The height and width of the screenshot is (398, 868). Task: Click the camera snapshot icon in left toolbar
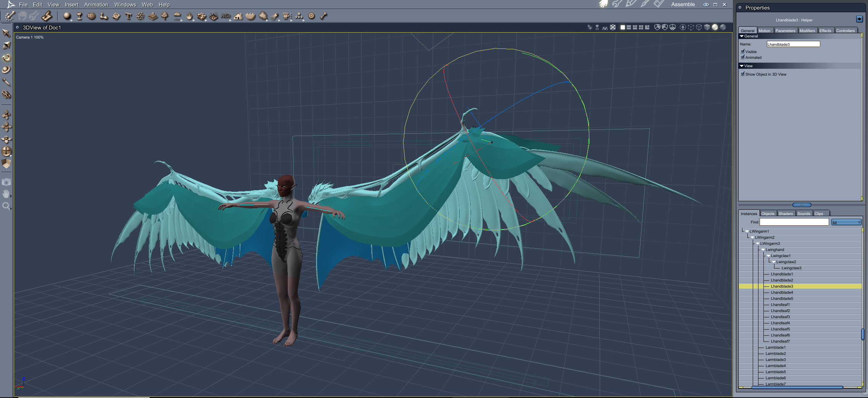[x=6, y=182]
